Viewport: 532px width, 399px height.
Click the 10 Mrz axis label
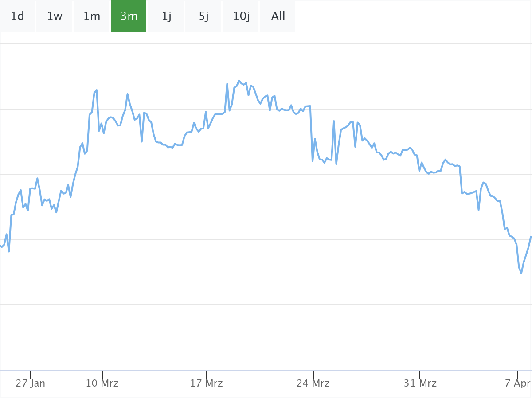pyautogui.click(x=102, y=383)
